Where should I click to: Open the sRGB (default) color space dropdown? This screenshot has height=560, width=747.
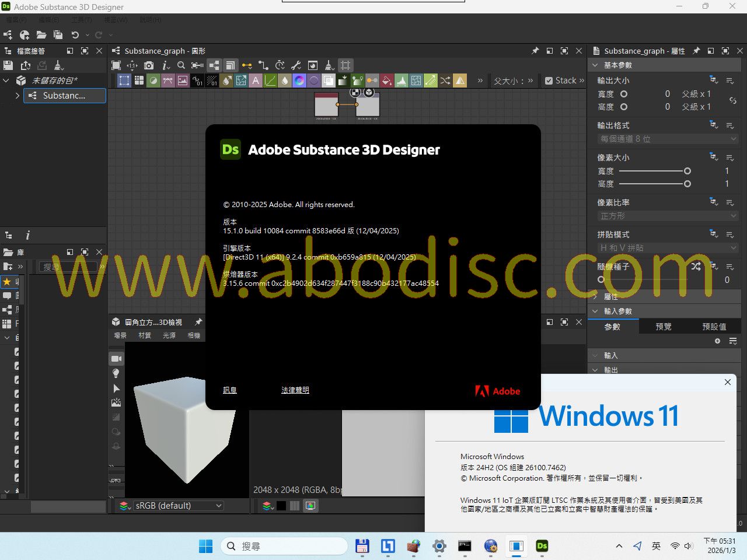(x=177, y=506)
